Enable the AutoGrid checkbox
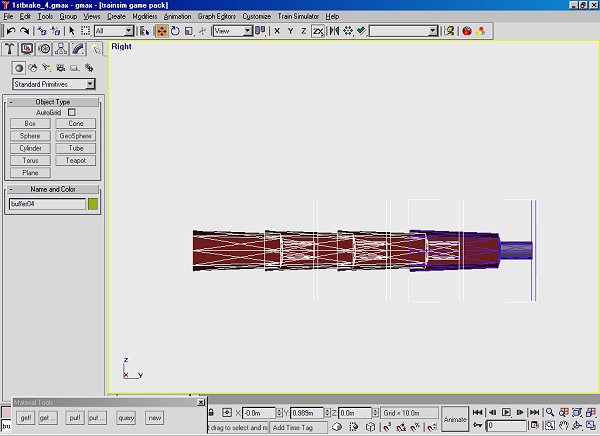Screen dimensions: 600x436 click(x=72, y=112)
